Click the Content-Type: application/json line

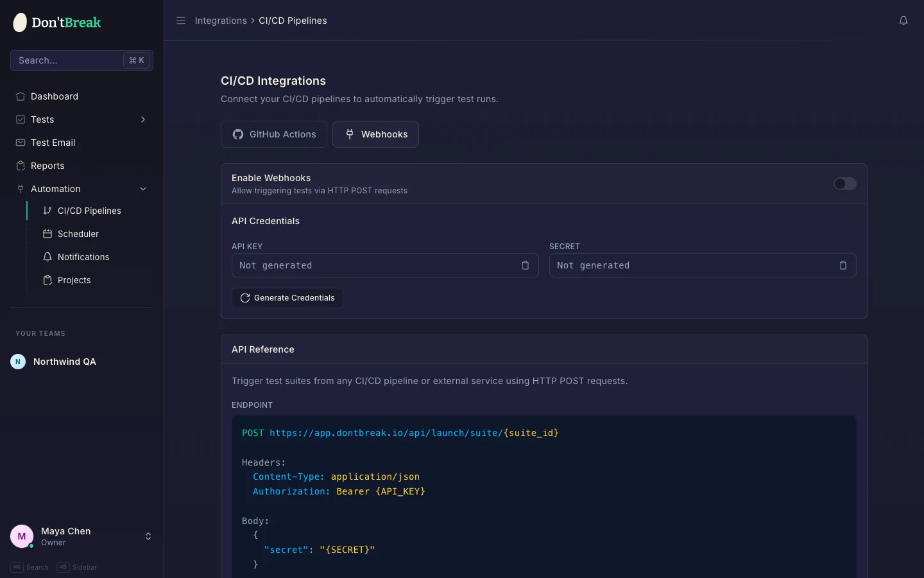(x=336, y=477)
